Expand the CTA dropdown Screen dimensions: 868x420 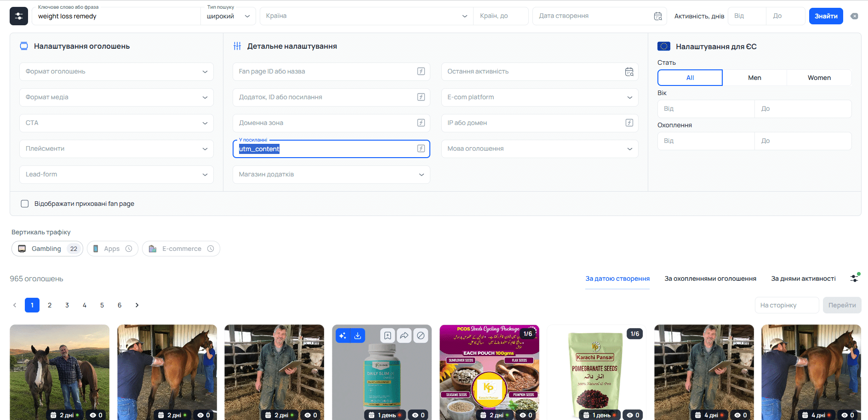pos(116,123)
